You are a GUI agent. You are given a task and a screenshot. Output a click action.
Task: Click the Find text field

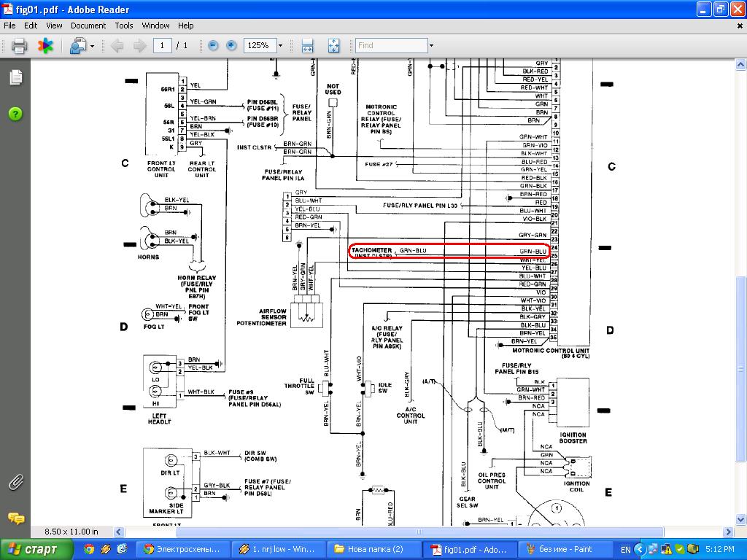click(391, 45)
